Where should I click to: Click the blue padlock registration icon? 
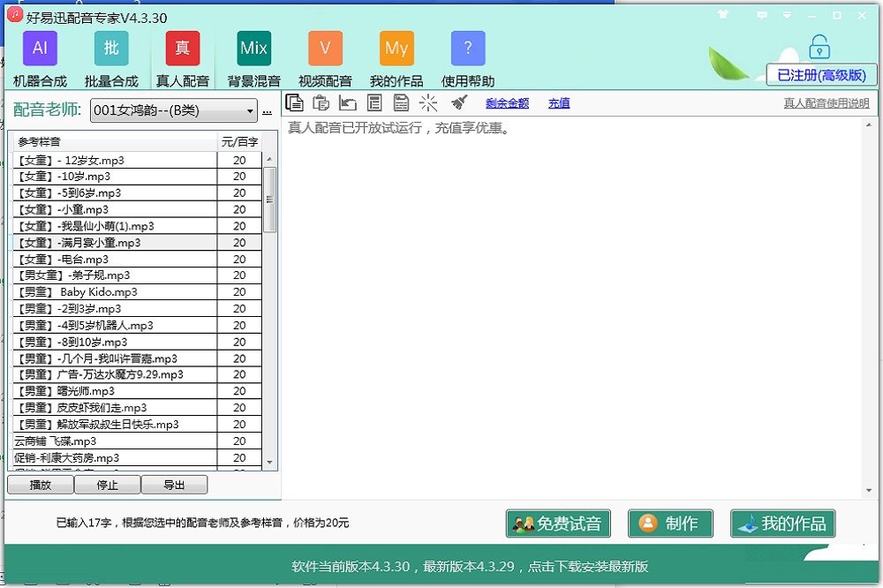pos(819,47)
